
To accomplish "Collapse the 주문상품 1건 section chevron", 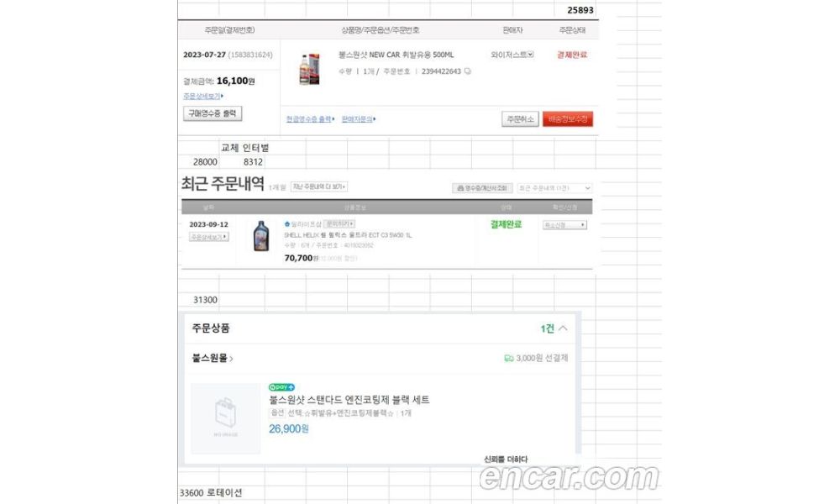I will 563,328.
